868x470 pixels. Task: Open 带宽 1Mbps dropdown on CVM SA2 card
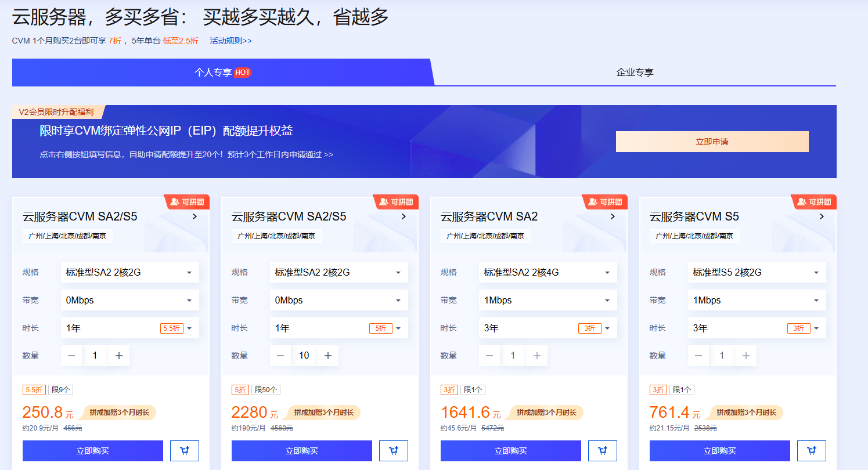(548, 300)
